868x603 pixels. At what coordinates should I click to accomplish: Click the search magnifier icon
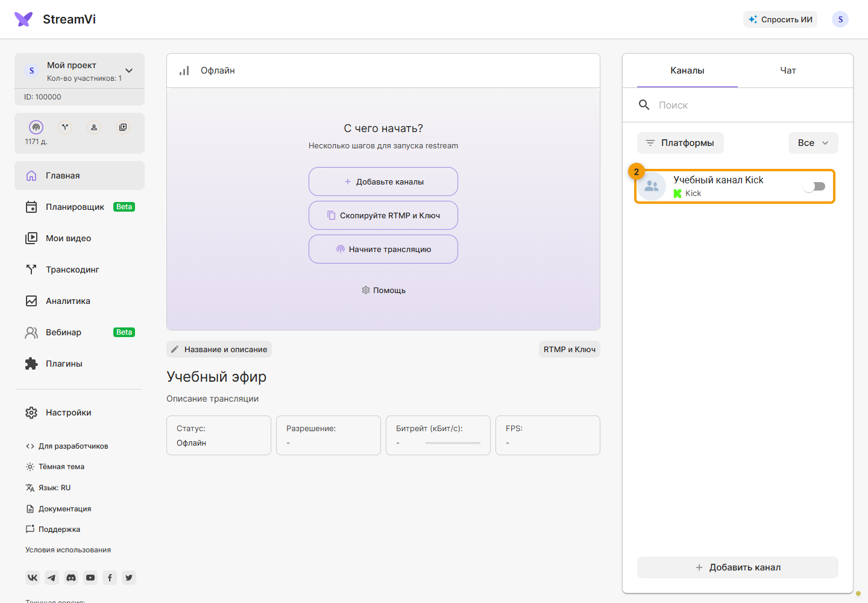point(644,105)
